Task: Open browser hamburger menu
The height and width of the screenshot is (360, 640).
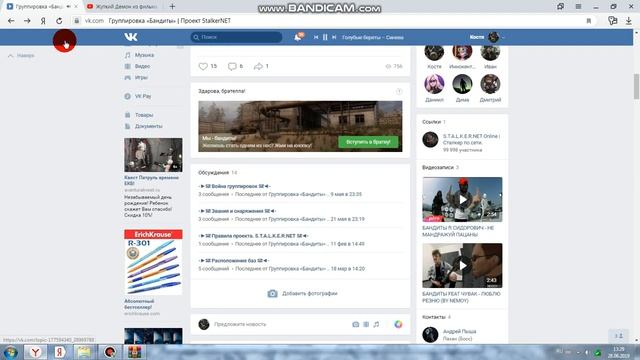Action: (x=578, y=7)
